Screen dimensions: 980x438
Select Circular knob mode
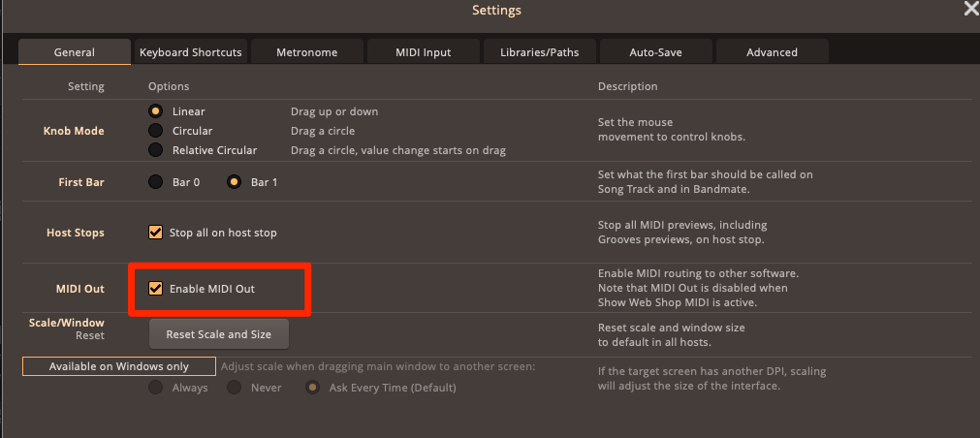[155, 131]
